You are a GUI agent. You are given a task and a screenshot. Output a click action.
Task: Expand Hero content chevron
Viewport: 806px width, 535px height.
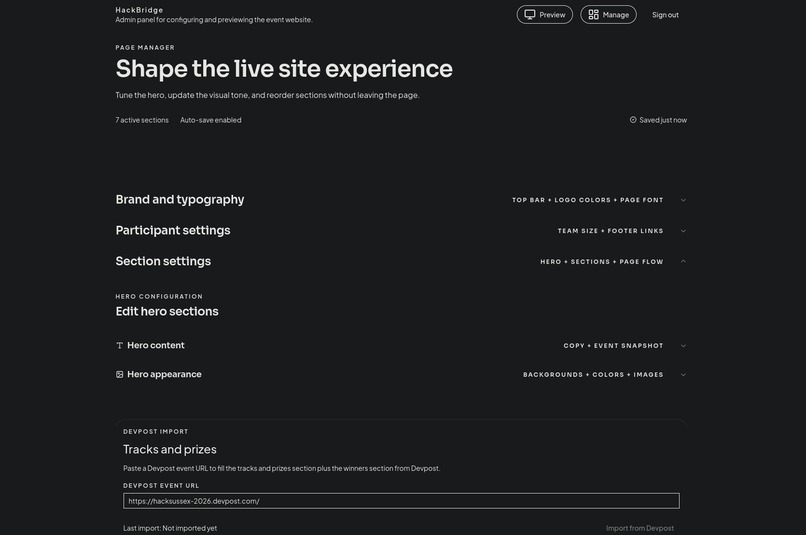coord(683,346)
